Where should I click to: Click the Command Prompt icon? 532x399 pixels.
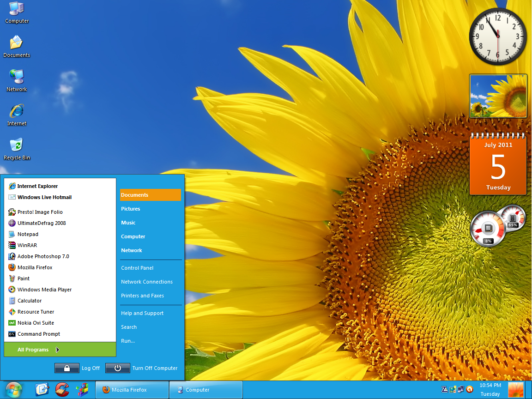tap(12, 334)
